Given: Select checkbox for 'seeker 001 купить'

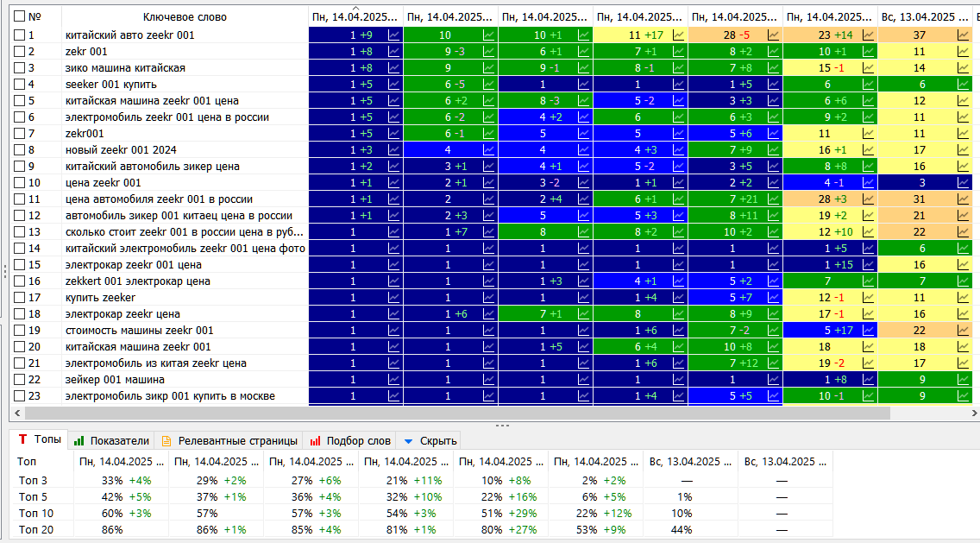Looking at the screenshot, I should coord(19,85).
